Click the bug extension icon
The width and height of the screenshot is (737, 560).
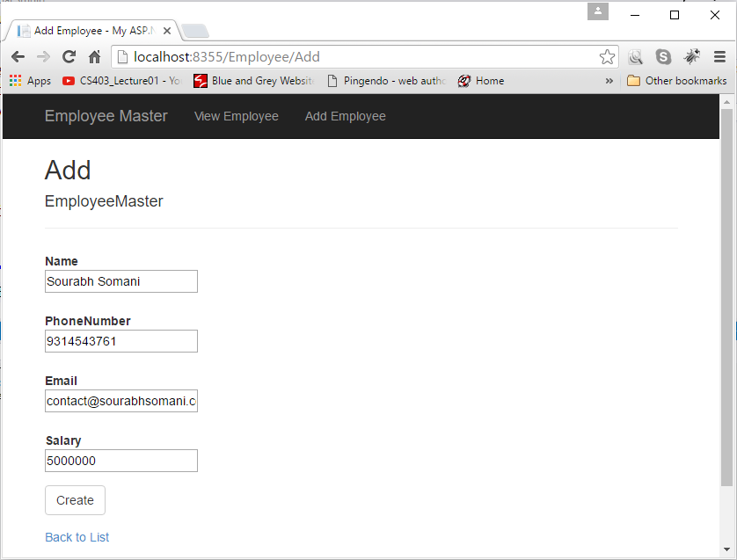[x=691, y=57]
